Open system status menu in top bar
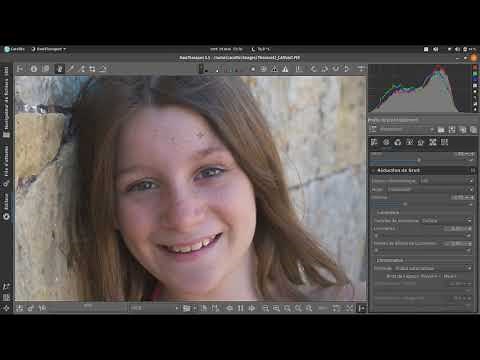480x360 pixels. [x=463, y=49]
